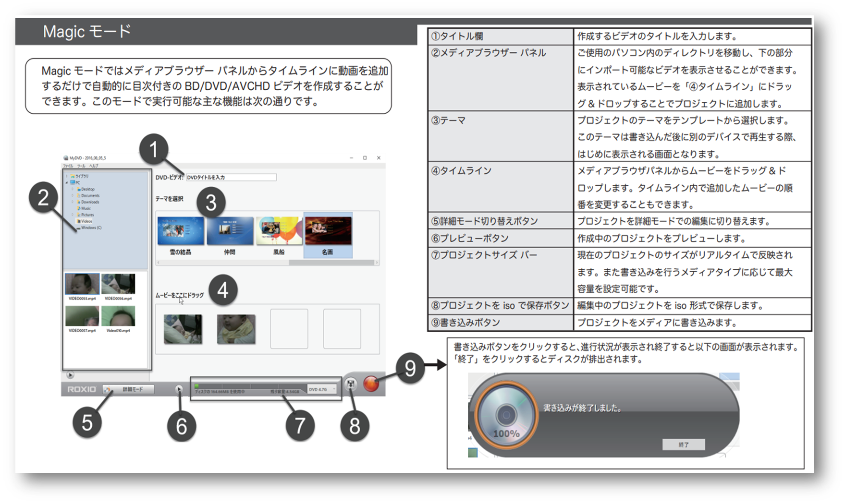Select the Music folder
The width and height of the screenshot is (845, 504).
[84, 208]
